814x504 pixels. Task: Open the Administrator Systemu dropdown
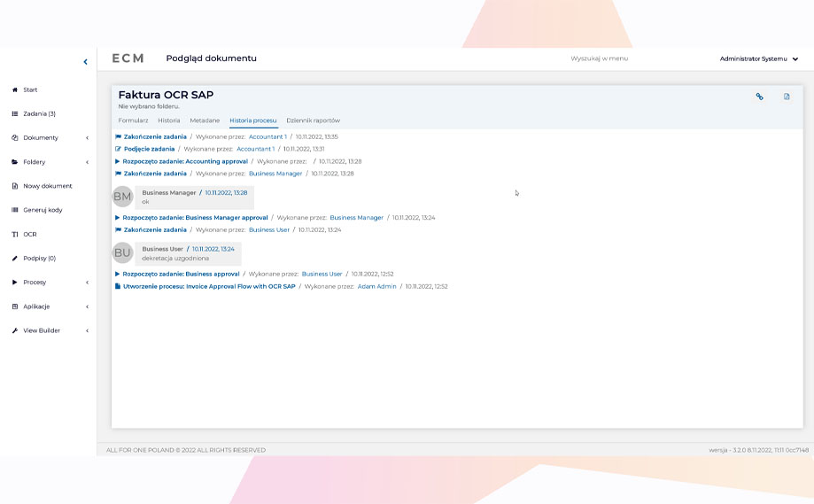758,58
